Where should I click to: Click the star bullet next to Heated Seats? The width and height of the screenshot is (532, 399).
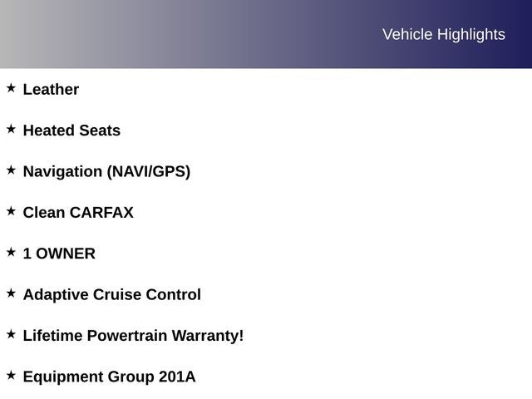click(11, 129)
